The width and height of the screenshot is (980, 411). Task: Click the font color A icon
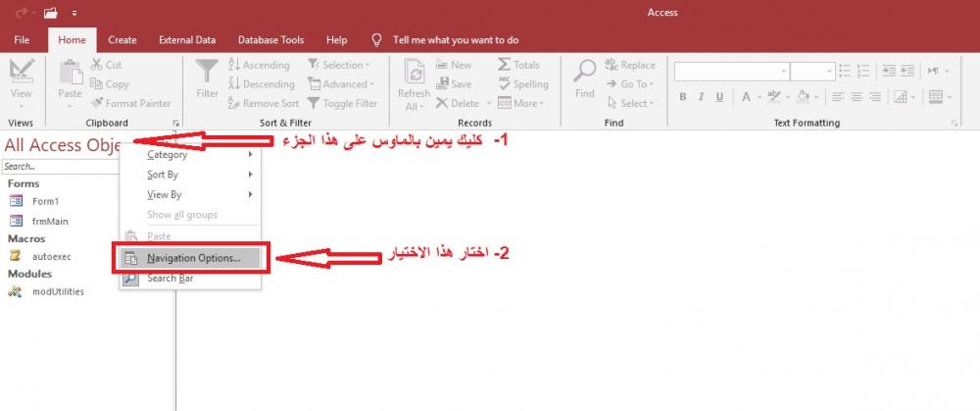pos(746,97)
